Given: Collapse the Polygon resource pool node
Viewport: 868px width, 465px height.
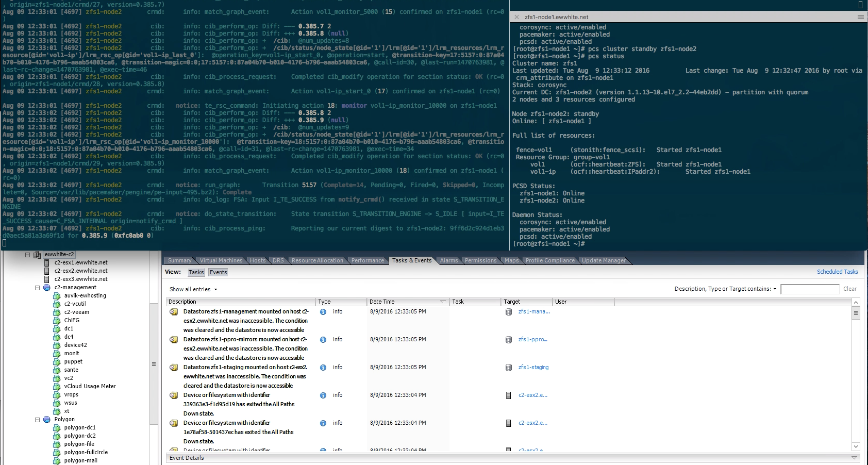Looking at the screenshot, I should point(37,420).
